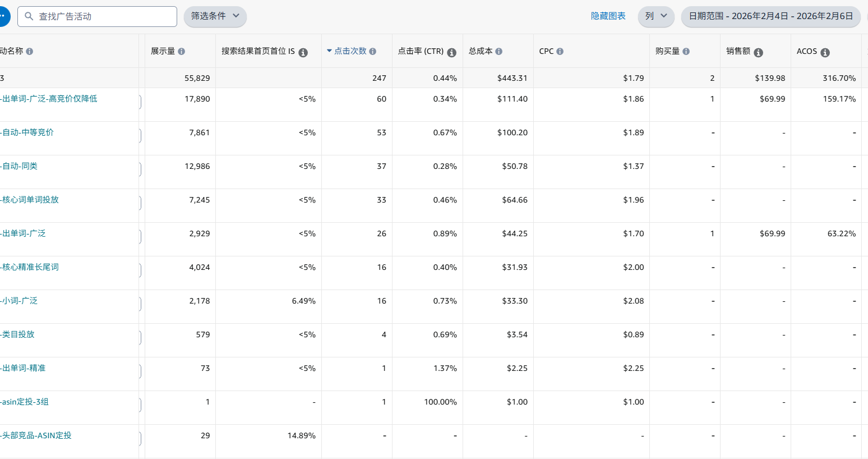Click the magnifier icon in search box
This screenshot has height=459, width=868.
(29, 16)
